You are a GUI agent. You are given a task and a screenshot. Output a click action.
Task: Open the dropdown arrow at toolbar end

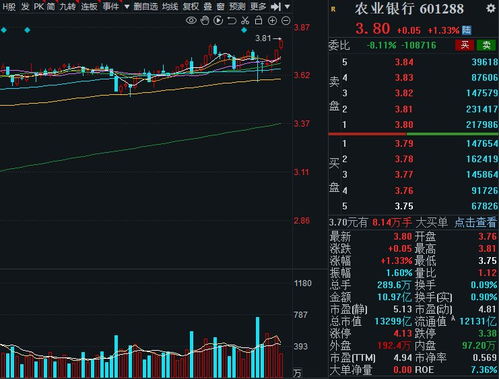point(287,6)
